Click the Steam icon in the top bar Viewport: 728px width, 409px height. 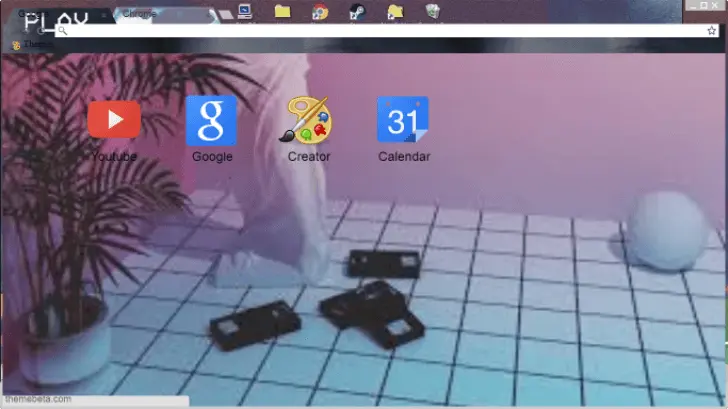pyautogui.click(x=357, y=11)
